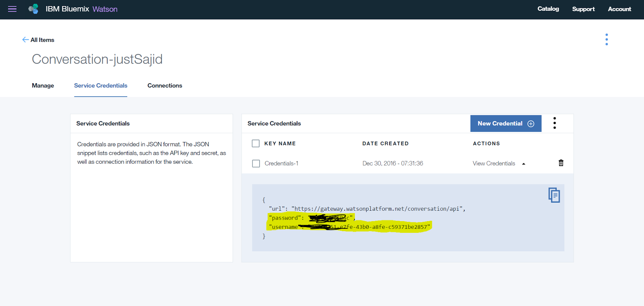The image size is (644, 306).
Task: Click the View Credentials link
Action: pyautogui.click(x=494, y=163)
